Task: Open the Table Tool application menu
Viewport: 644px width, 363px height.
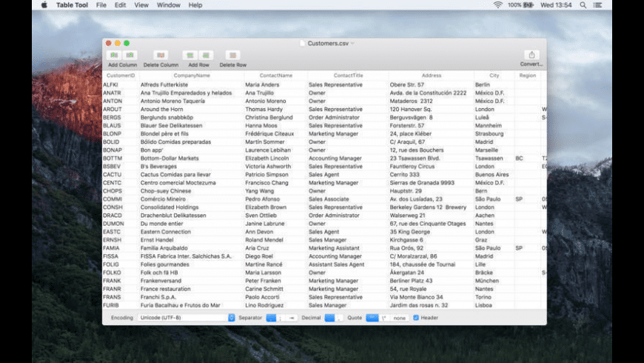Action: 73,5
